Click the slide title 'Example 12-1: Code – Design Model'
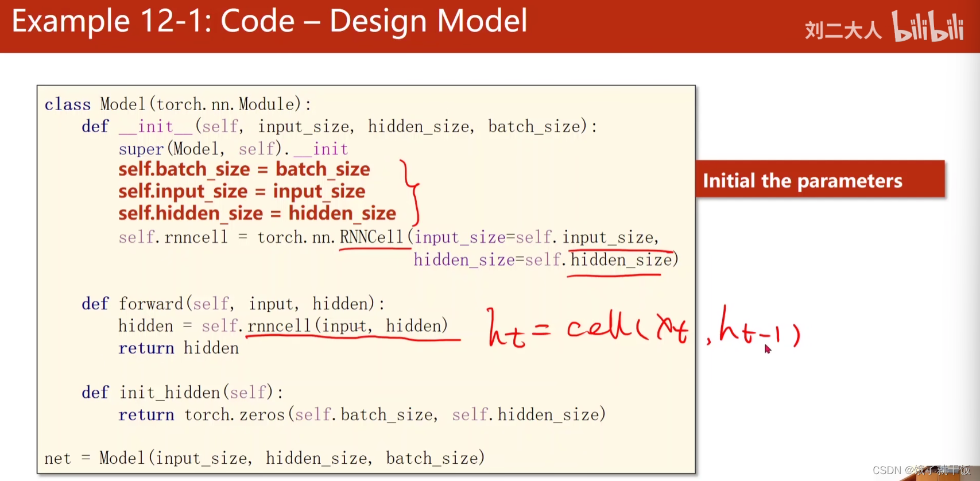The width and height of the screenshot is (980, 481). pos(269,22)
